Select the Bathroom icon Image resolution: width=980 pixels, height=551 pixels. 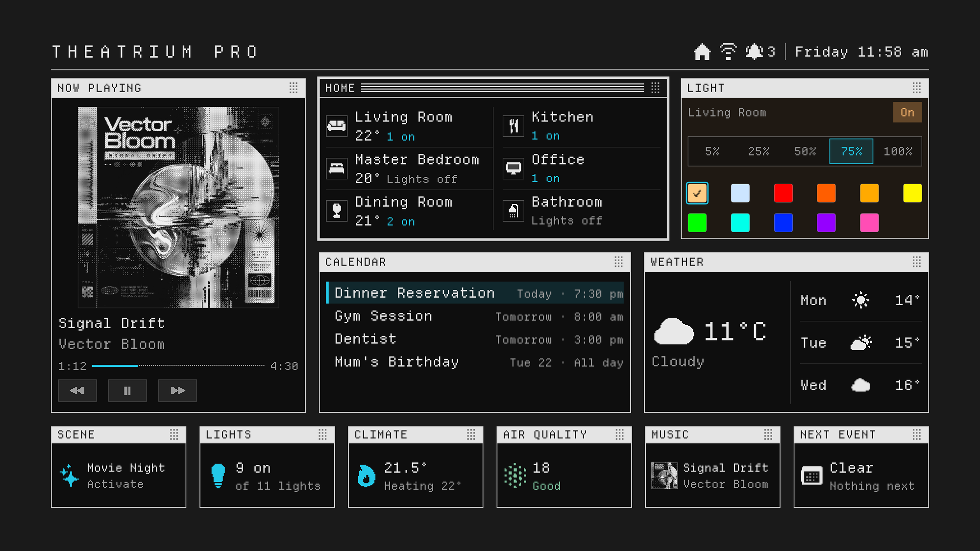pos(514,211)
